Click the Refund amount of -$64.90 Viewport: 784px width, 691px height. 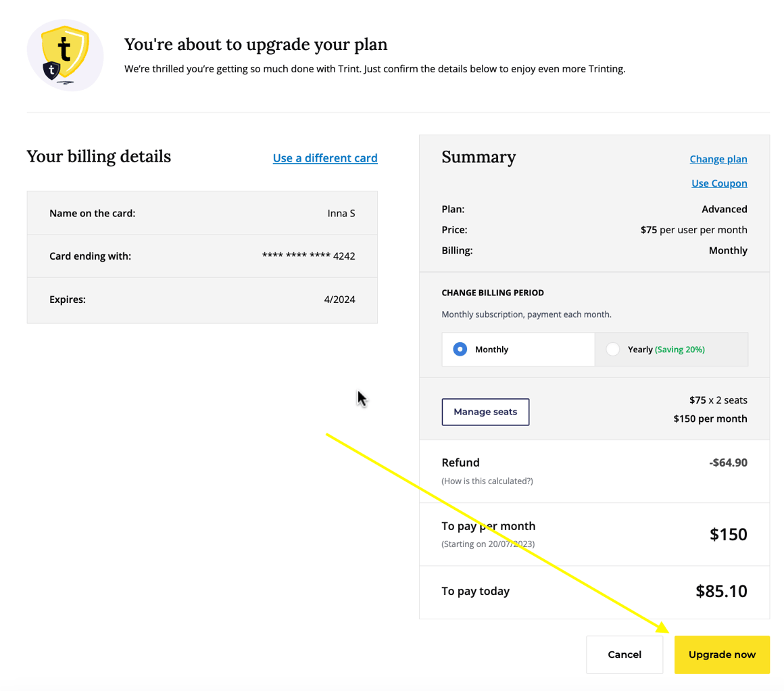(729, 462)
